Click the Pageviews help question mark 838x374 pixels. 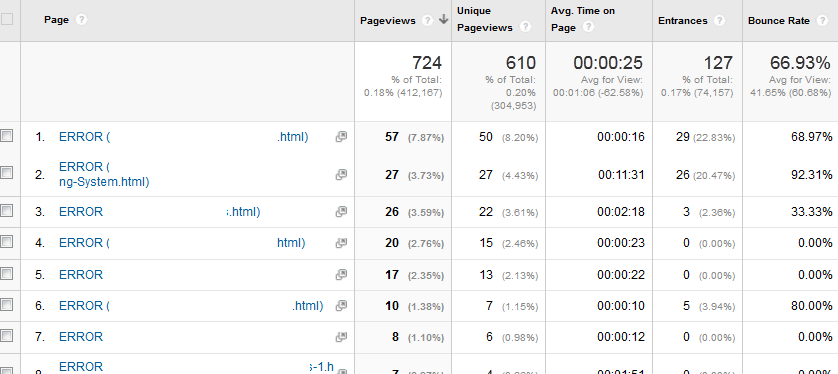[427, 21]
